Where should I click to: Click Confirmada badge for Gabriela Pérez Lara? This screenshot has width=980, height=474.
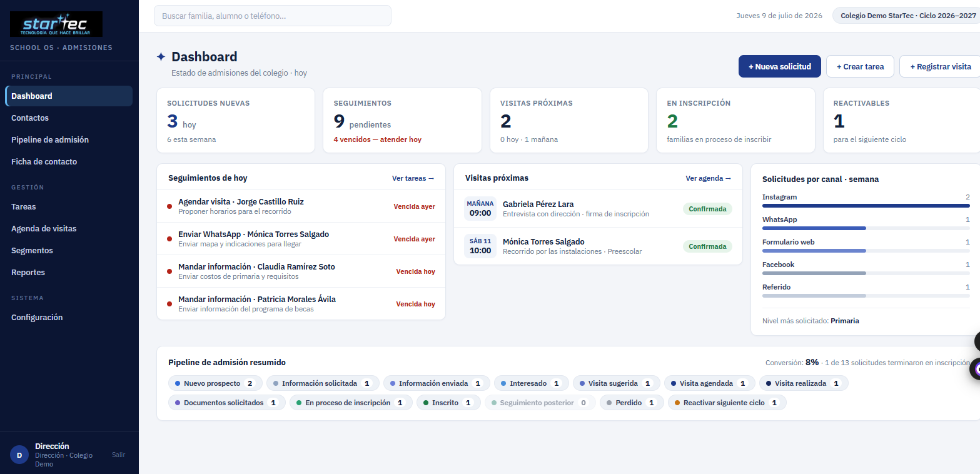707,209
